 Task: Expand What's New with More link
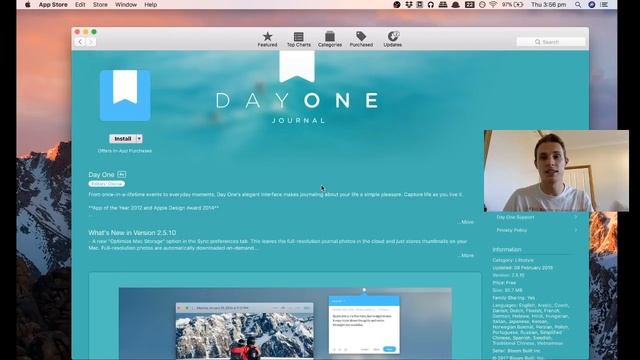pos(466,256)
